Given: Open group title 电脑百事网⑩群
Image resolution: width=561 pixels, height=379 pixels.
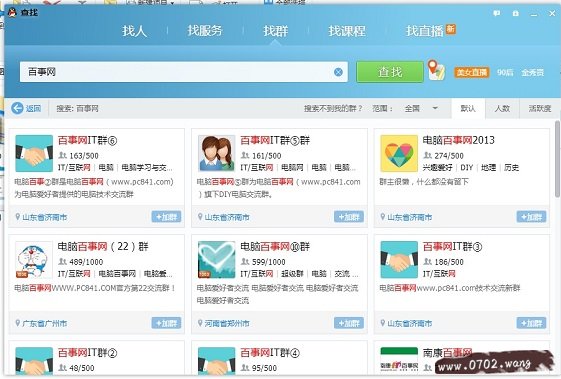Looking at the screenshot, I should click(x=275, y=247).
